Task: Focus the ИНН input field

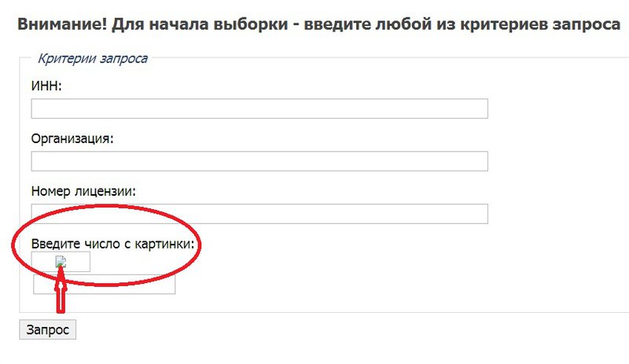Action: [x=259, y=108]
